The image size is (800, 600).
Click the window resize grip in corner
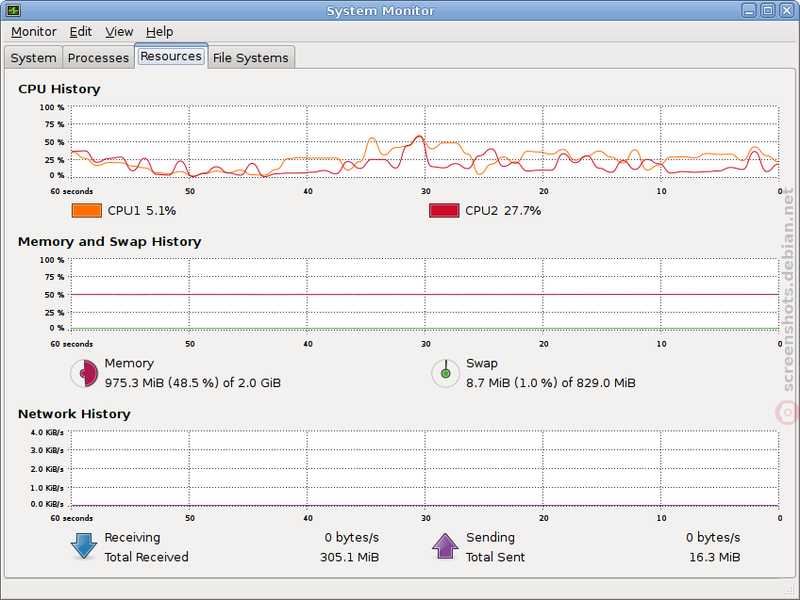790,591
